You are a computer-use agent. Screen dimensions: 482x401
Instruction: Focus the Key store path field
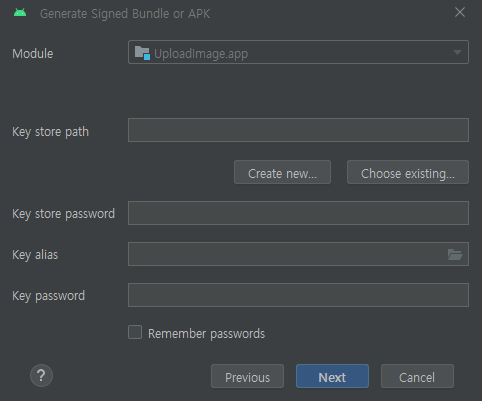[x=298, y=130]
